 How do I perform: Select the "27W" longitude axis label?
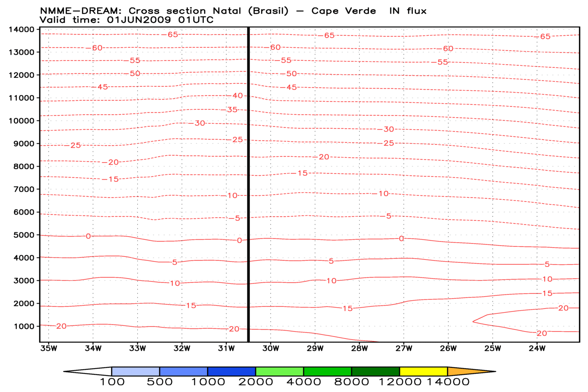[404, 349]
